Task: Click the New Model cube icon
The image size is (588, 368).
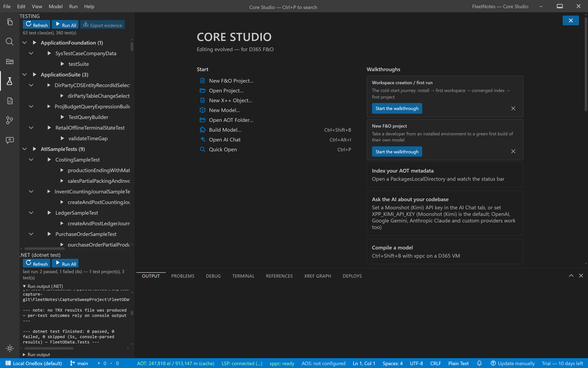Action: click(x=202, y=110)
